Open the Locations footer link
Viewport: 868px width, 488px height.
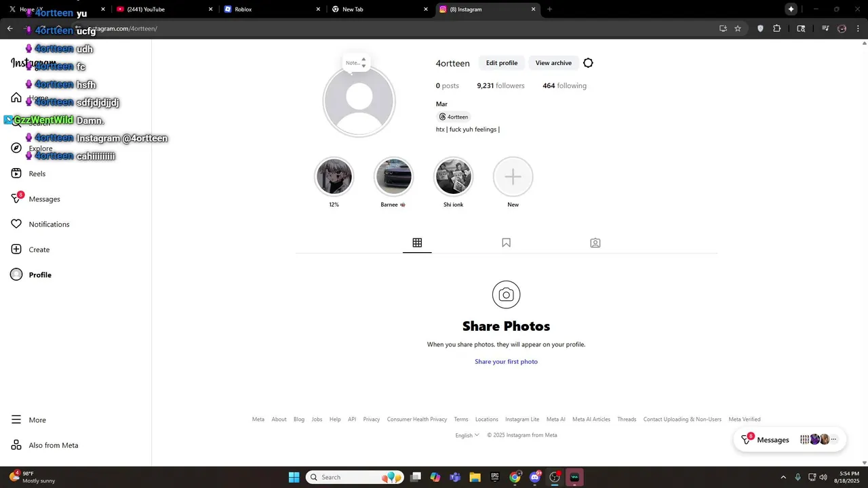(487, 420)
